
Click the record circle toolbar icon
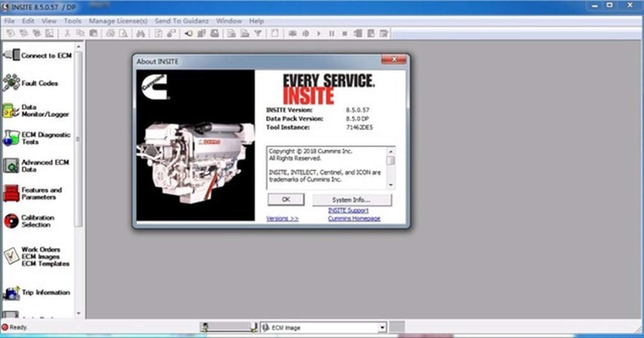305,33
